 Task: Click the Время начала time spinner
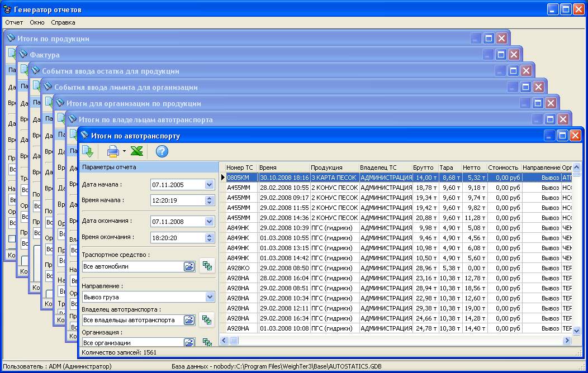coord(210,200)
